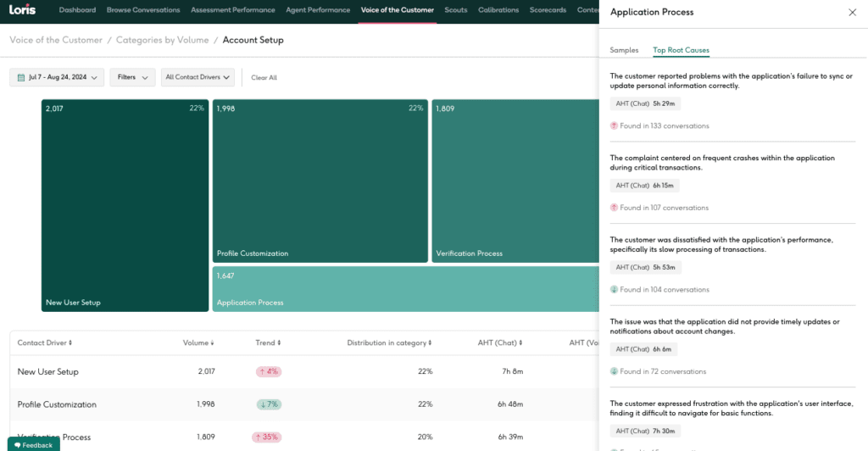Viewport: 868px width, 451px height.
Task: Click sort icon next to Contact Driver
Action: click(x=70, y=343)
